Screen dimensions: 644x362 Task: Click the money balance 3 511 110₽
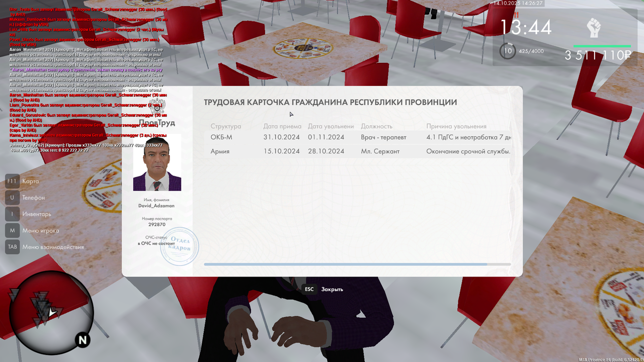point(598,55)
